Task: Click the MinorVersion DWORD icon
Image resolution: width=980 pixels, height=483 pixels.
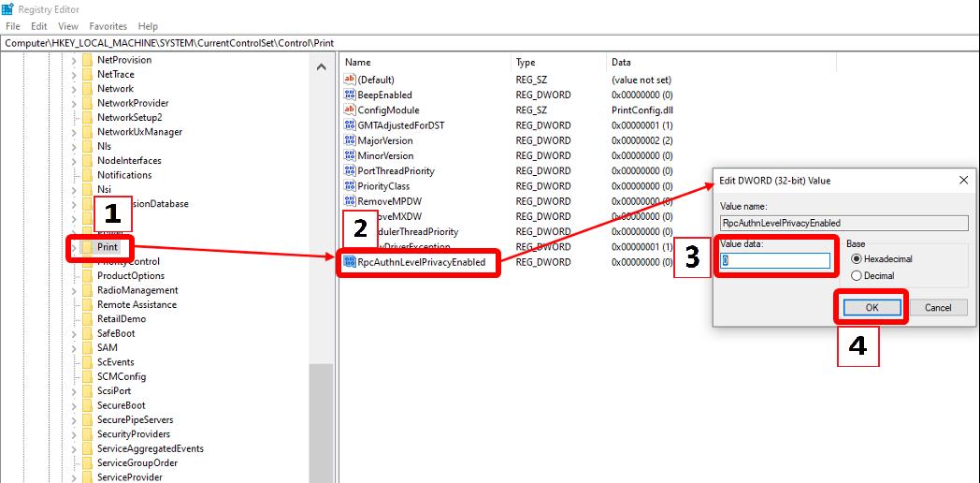Action: pyautogui.click(x=350, y=155)
